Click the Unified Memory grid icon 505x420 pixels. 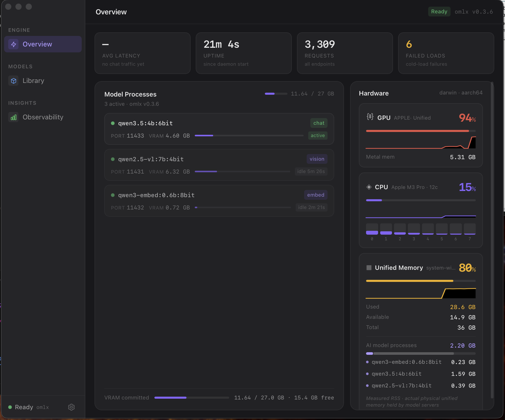pyautogui.click(x=369, y=268)
